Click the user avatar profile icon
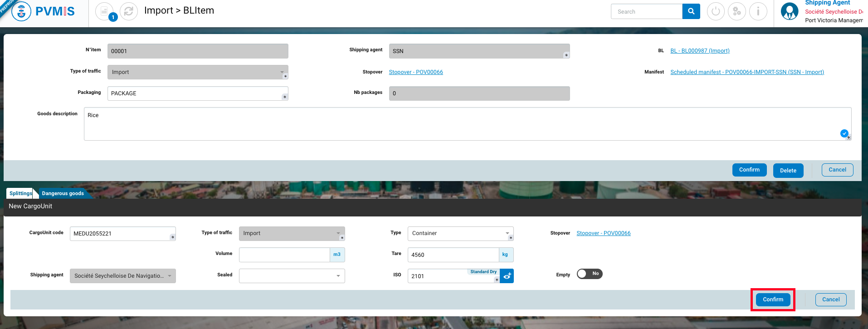 [790, 11]
